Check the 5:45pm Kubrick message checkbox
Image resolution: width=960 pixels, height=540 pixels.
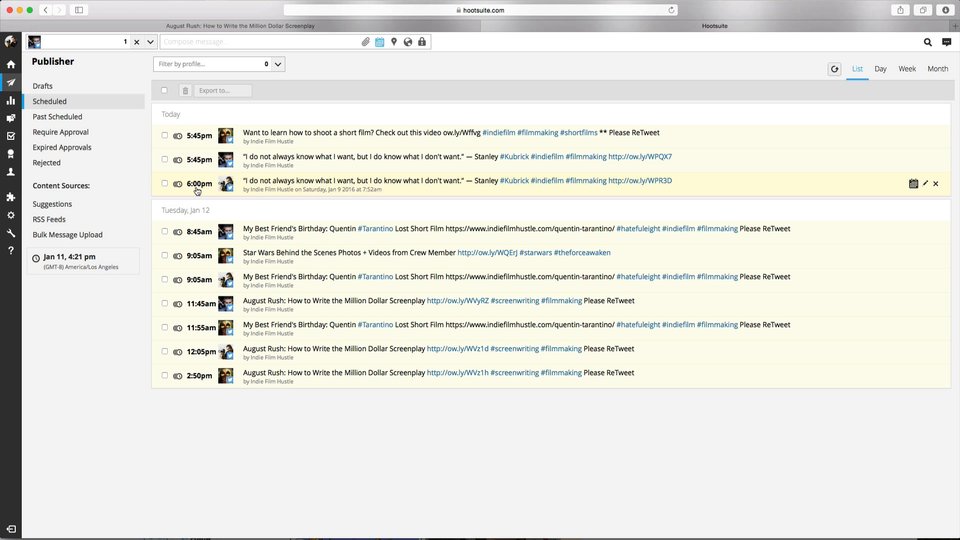click(x=165, y=159)
